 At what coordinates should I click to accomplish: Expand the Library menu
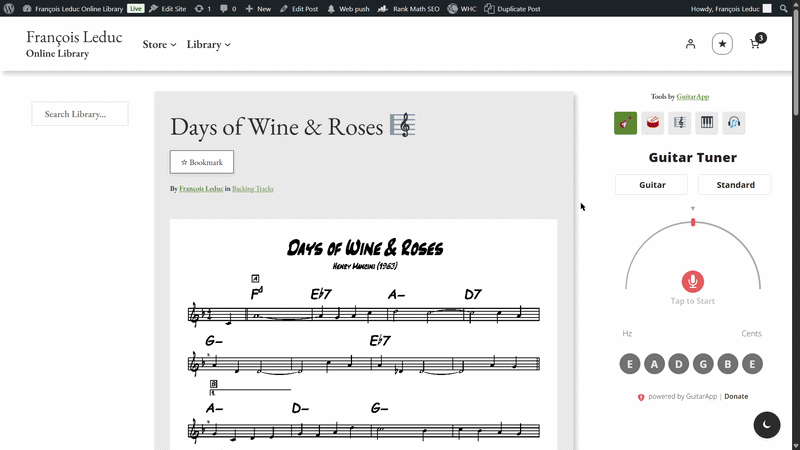[208, 44]
